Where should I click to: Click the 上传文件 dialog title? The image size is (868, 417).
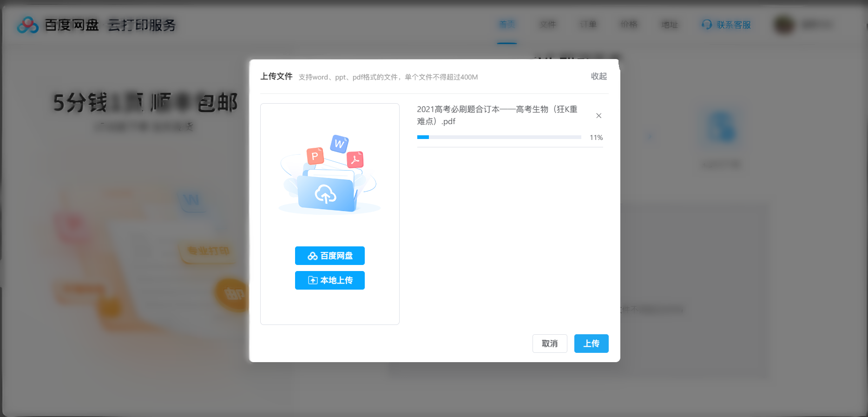[276, 76]
